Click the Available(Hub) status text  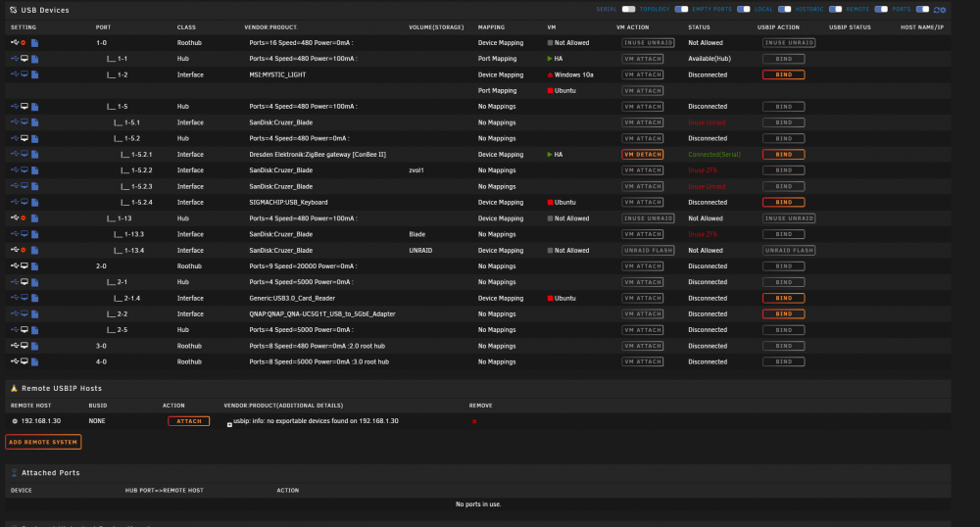[x=710, y=59]
